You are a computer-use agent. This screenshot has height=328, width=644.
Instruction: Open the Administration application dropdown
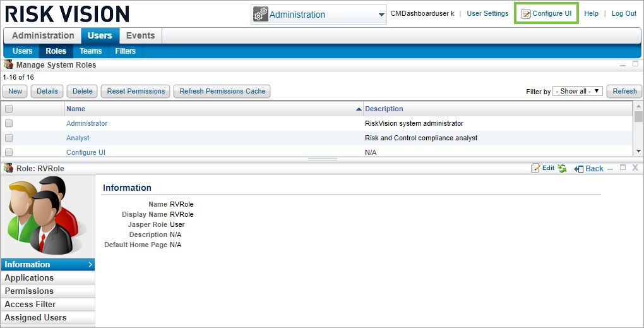tap(319, 15)
